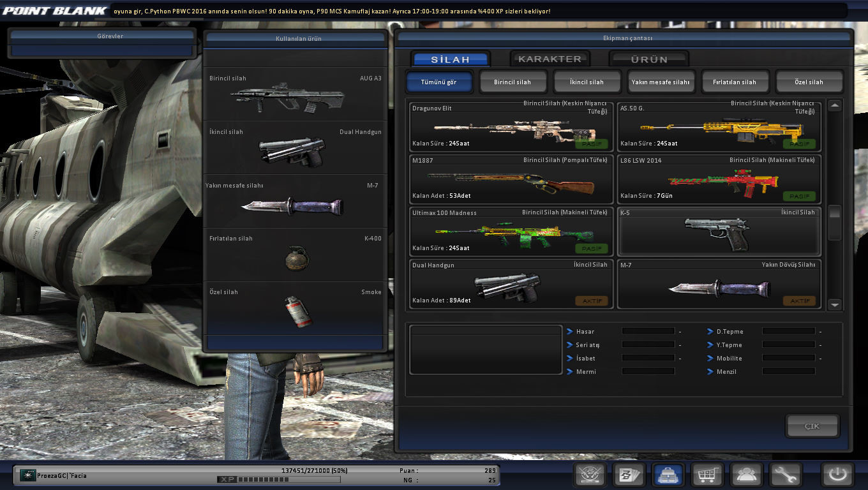The image size is (868, 490).
Task: Filter by Birincil silah
Action: coord(513,82)
